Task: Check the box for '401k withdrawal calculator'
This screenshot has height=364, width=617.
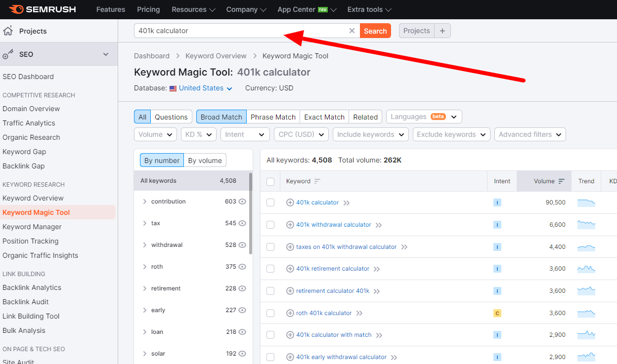Action: point(270,225)
